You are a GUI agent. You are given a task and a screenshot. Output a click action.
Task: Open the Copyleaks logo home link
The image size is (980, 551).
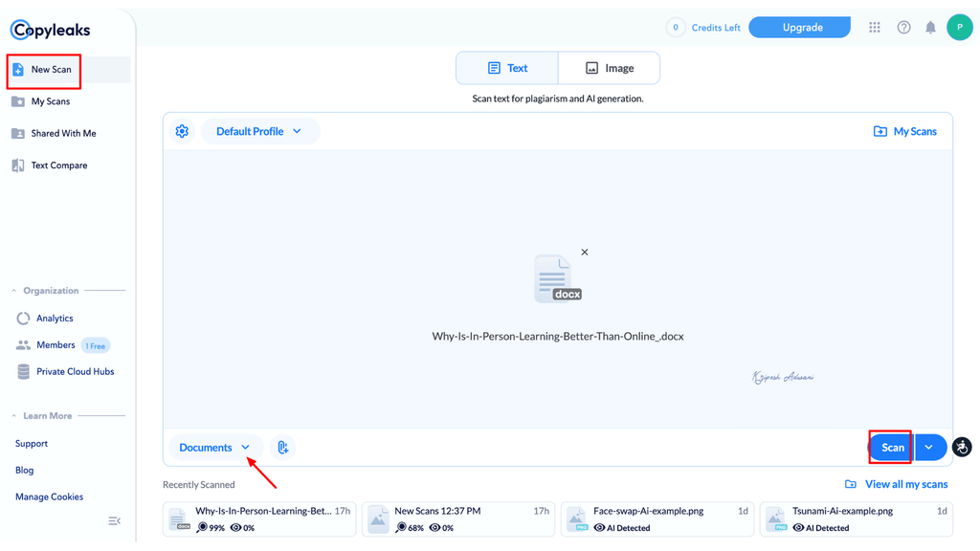click(x=50, y=30)
